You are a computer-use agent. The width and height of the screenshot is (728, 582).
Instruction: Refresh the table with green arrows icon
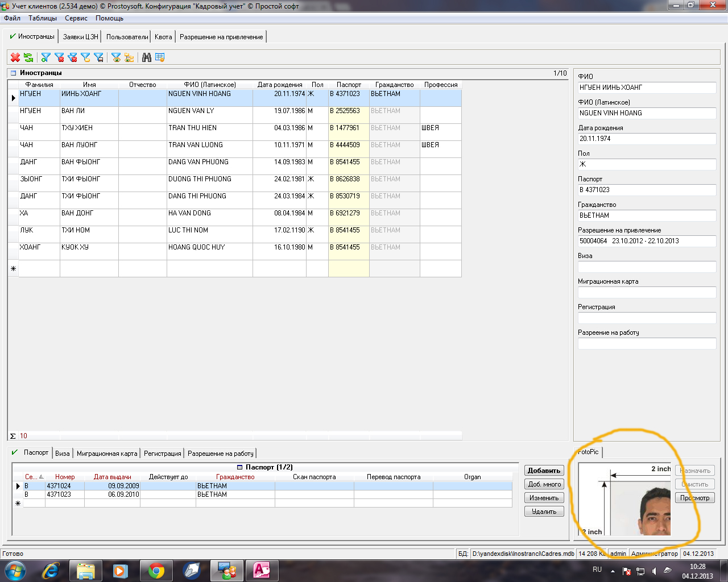pyautogui.click(x=28, y=57)
